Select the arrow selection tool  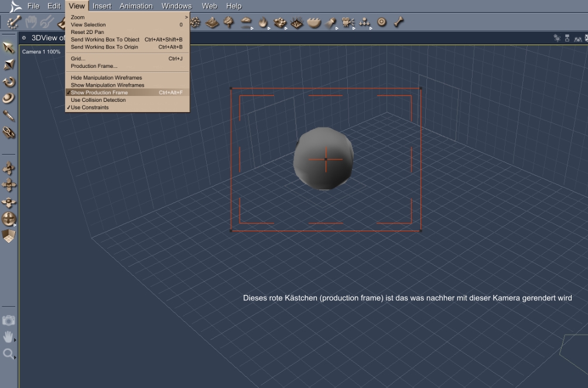tap(9, 47)
